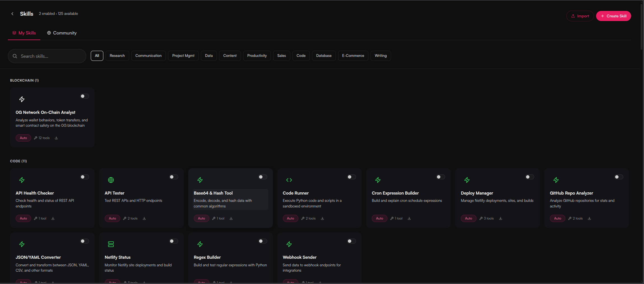Filter by the Code category chip
This screenshot has width=644, height=284.
(x=301, y=56)
